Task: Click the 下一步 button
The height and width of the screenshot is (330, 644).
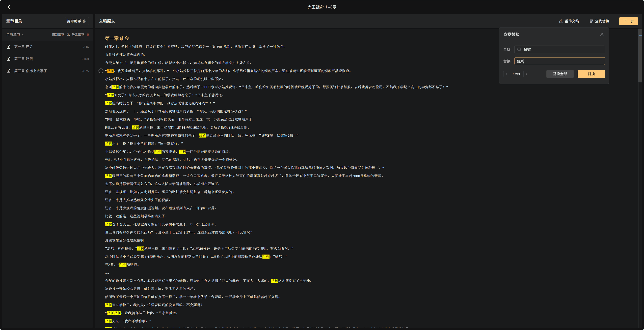Action: [x=628, y=21]
